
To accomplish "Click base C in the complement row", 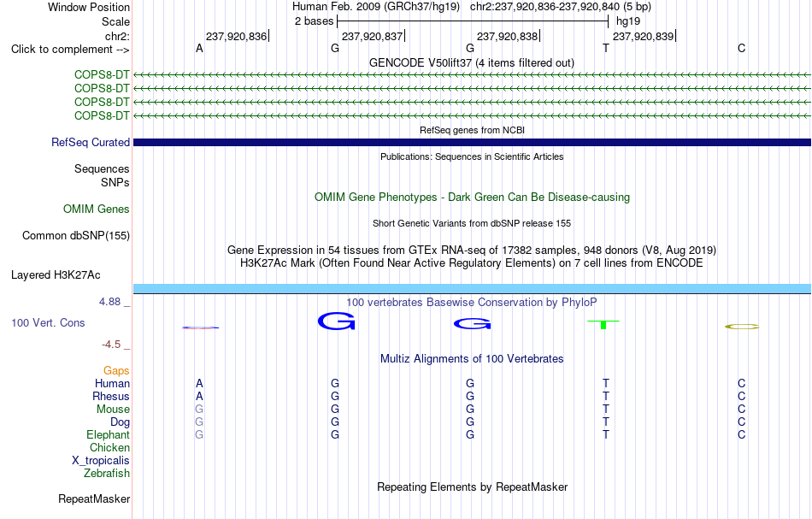I will click(x=742, y=48).
